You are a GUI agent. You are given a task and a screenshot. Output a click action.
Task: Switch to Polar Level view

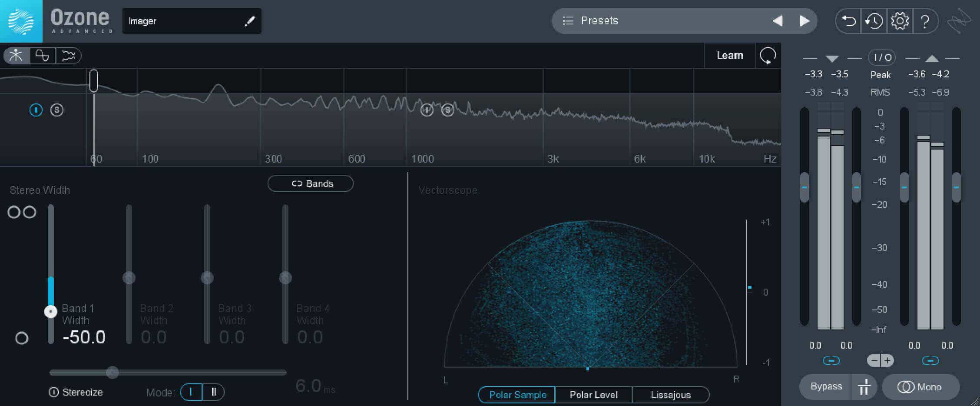[593, 395]
